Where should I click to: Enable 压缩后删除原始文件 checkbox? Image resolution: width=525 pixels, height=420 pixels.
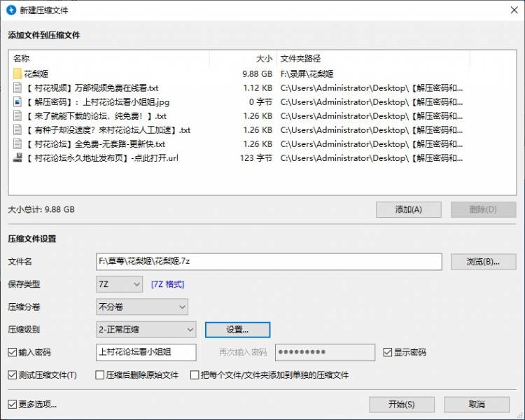click(100, 375)
